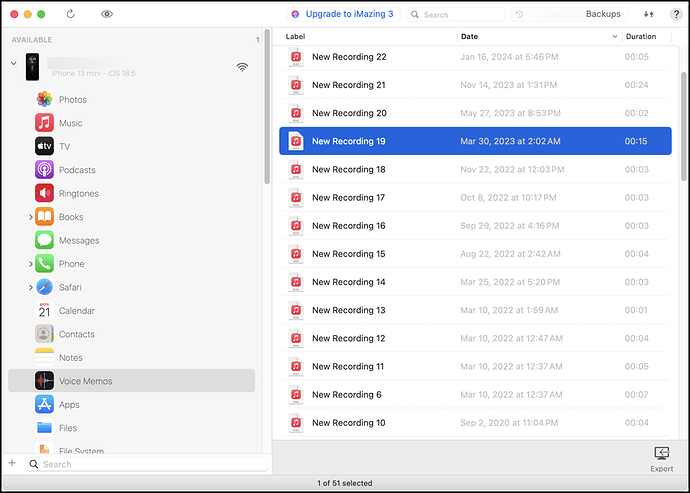The width and height of the screenshot is (690, 493).
Task: Select New Recording 6 row
Action: coord(475,395)
